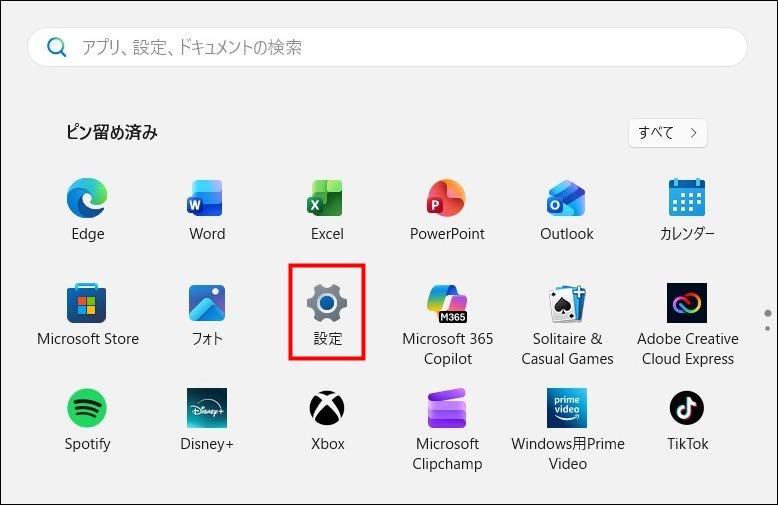Open Windows用Prime Video app
The height and width of the screenshot is (505, 778).
567,408
